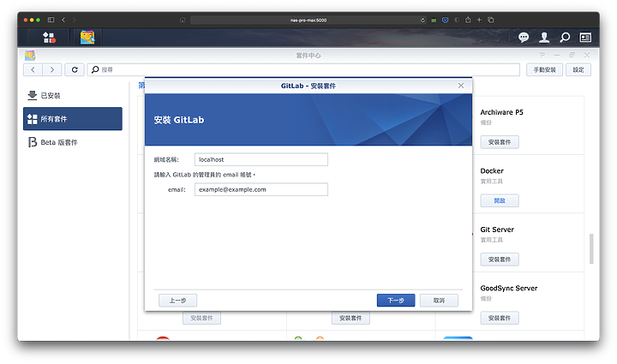Click Package Center's back navigation arrow
This screenshot has width=617, height=364.
click(33, 69)
